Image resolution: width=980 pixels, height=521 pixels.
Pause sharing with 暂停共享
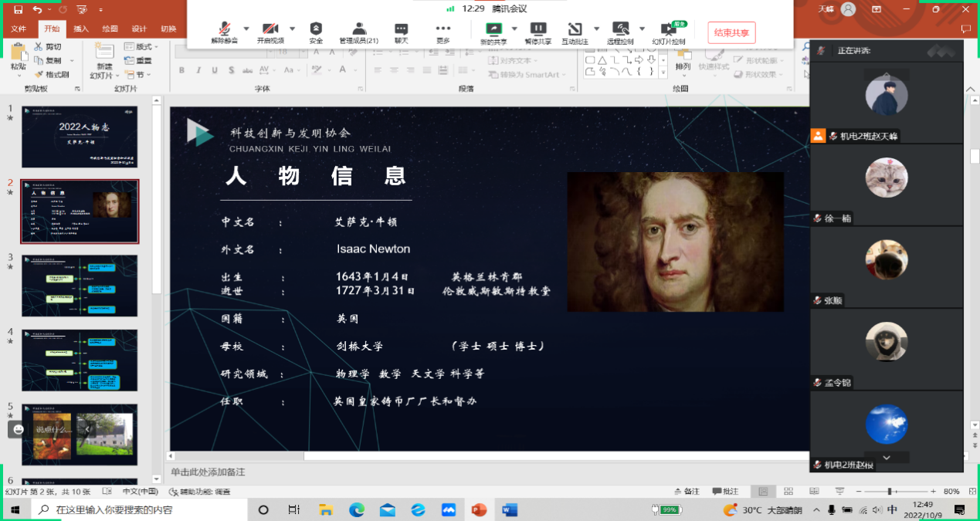point(538,29)
